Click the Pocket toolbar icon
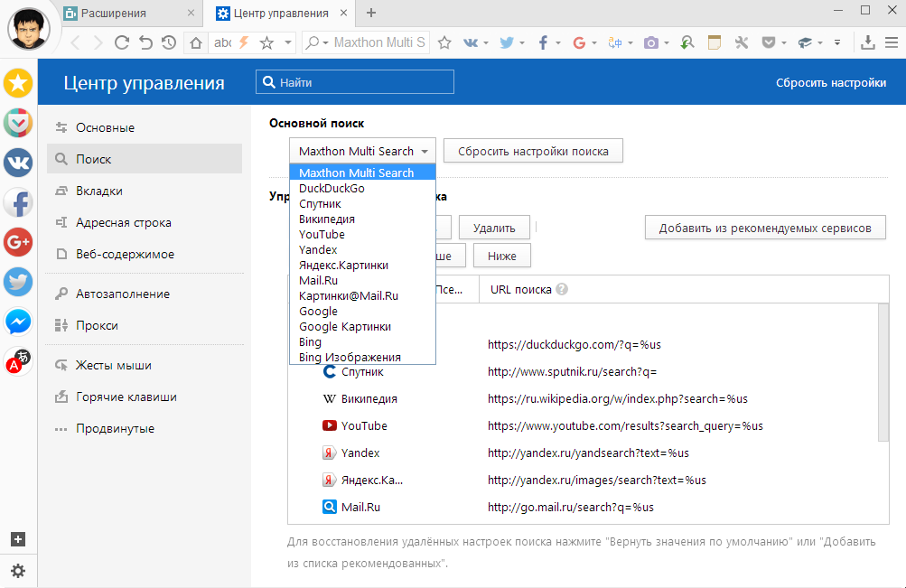This screenshot has height=588, width=906. (768, 42)
